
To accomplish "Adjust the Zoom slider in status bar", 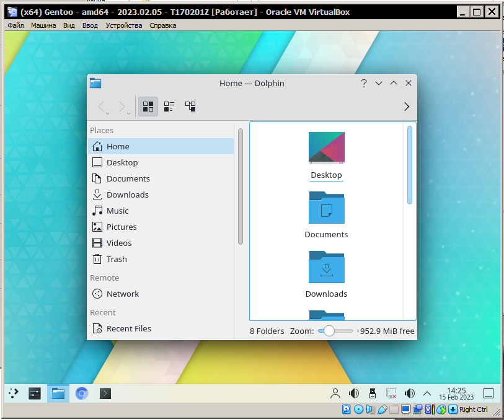I will (335, 331).
